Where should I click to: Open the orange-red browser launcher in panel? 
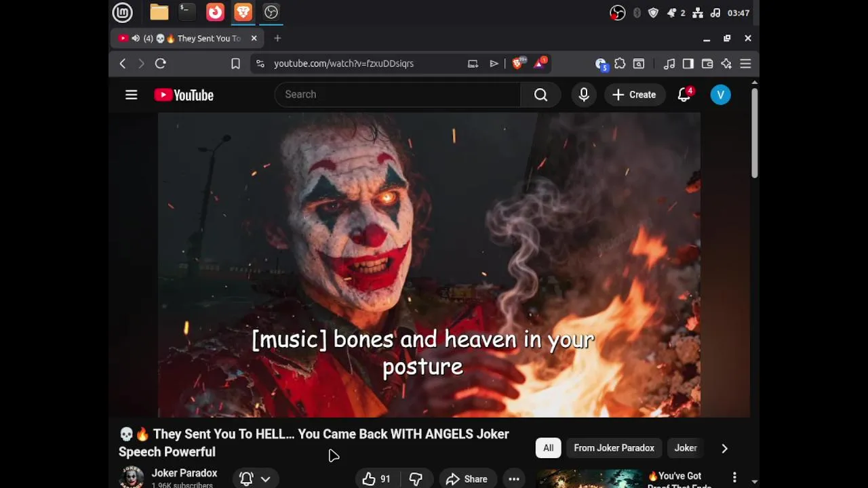215,12
